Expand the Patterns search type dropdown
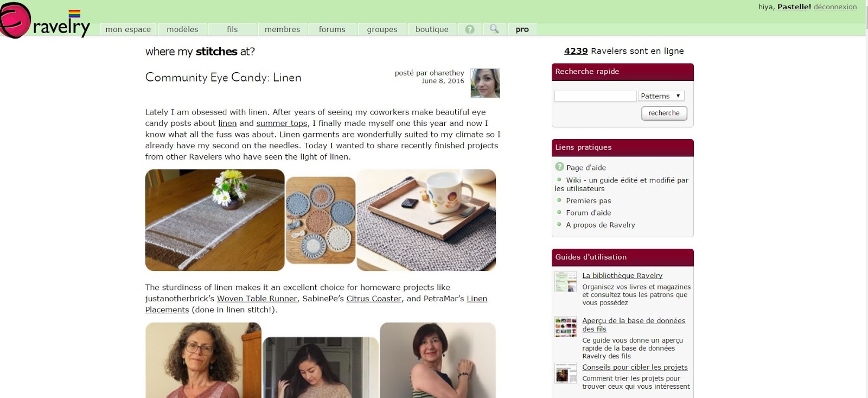Image resolution: width=868 pixels, height=398 pixels. (661, 96)
